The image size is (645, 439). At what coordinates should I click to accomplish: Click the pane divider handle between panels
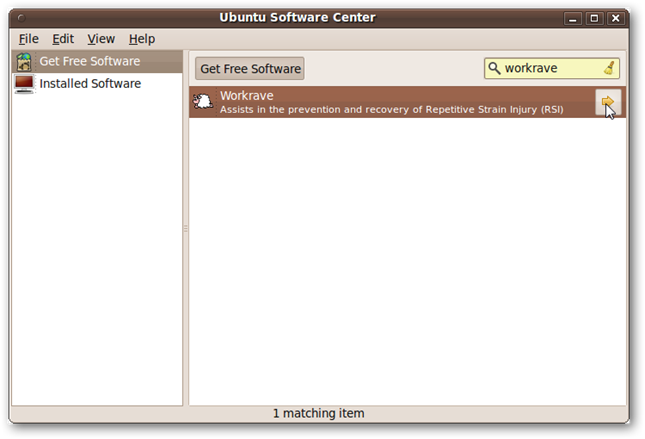pos(186,229)
